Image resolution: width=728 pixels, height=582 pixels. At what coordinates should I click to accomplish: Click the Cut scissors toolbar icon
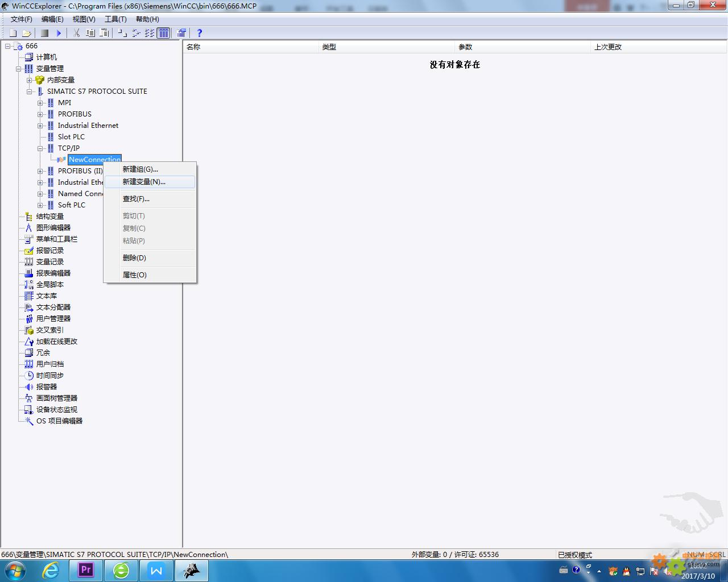pos(76,33)
